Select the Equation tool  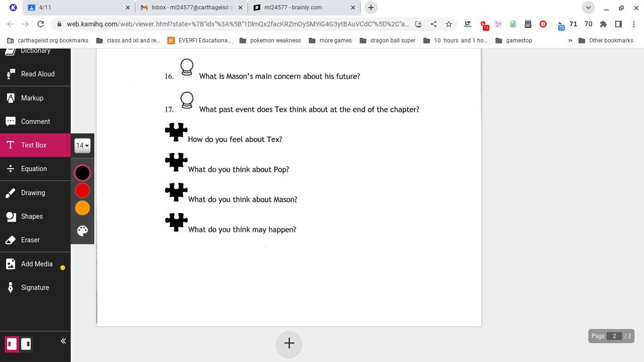[35, 169]
